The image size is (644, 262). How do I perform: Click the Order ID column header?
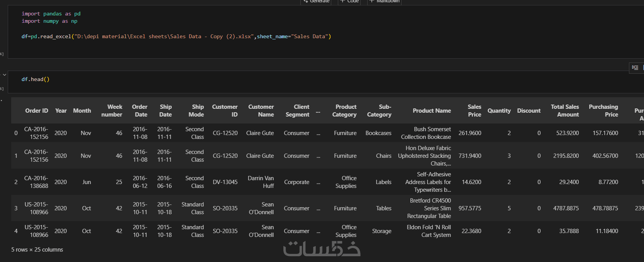(x=37, y=111)
